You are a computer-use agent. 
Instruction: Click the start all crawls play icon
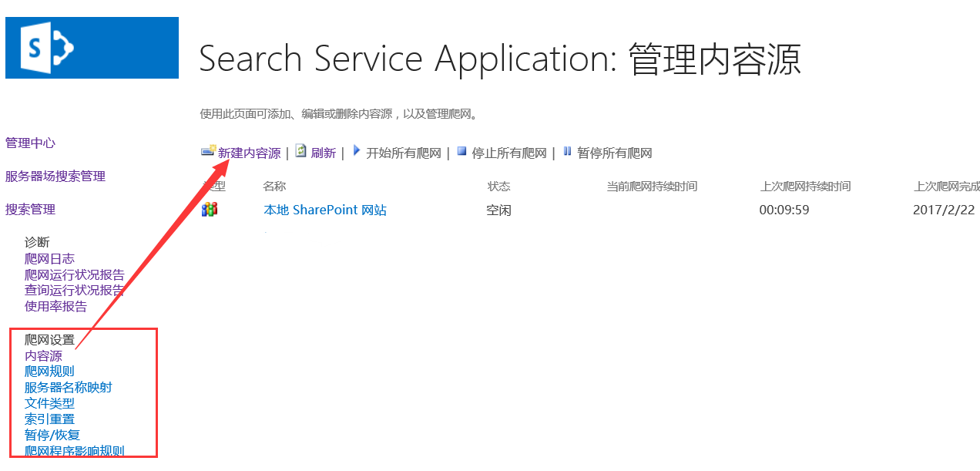(x=357, y=151)
